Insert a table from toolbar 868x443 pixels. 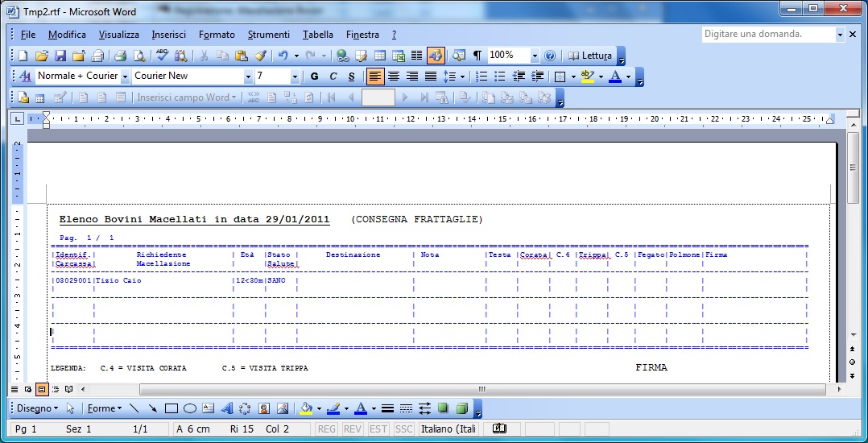pyautogui.click(x=380, y=56)
